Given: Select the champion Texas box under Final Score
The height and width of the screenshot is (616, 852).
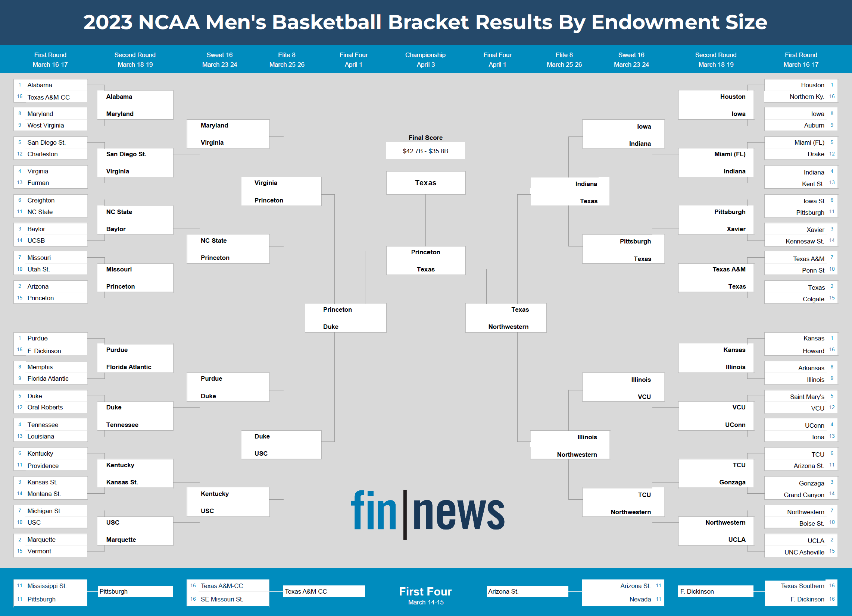Looking at the screenshot, I should 425,183.
